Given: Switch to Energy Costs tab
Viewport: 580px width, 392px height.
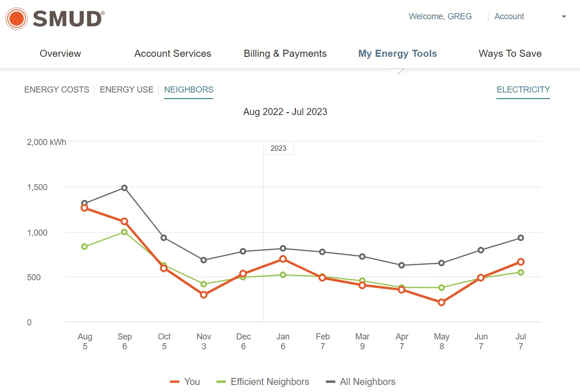Looking at the screenshot, I should (56, 90).
